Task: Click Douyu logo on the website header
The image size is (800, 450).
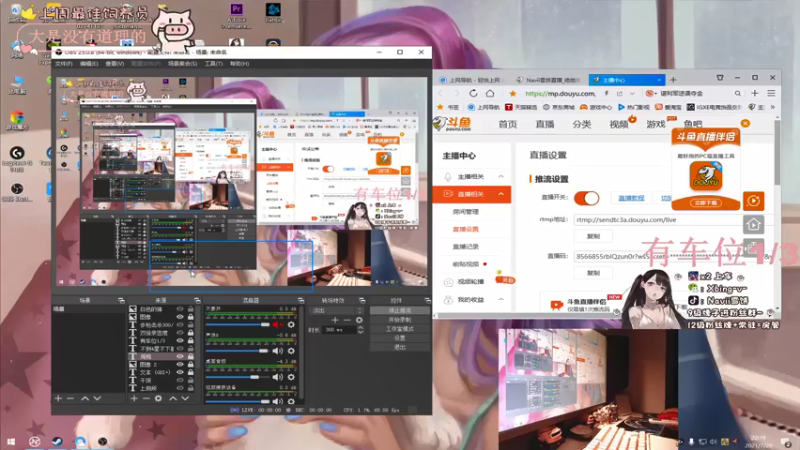Action: point(453,124)
